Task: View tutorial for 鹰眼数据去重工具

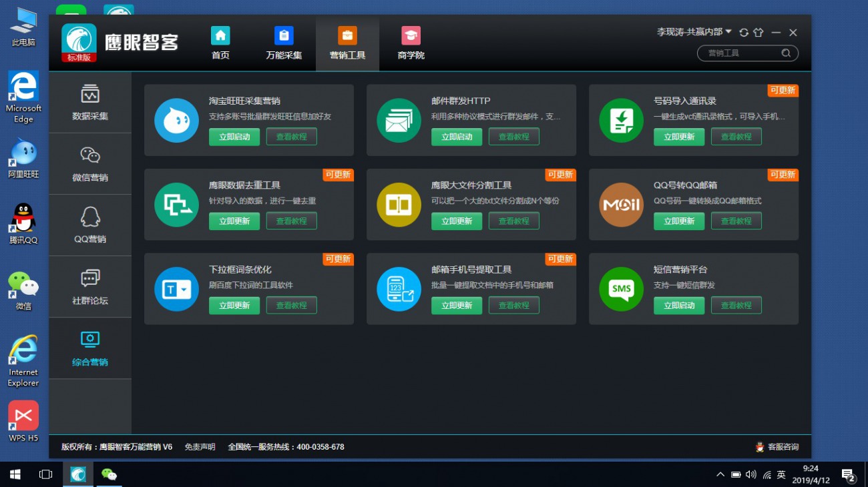Action: tap(291, 221)
